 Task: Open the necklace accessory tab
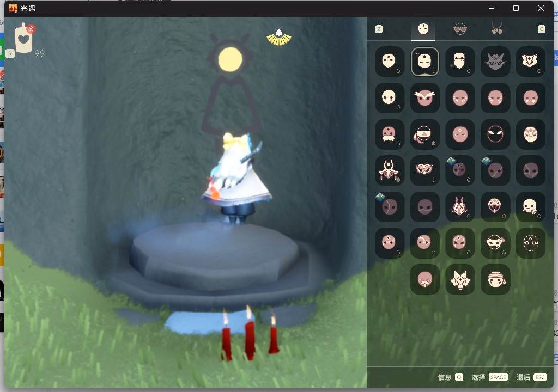[497, 28]
